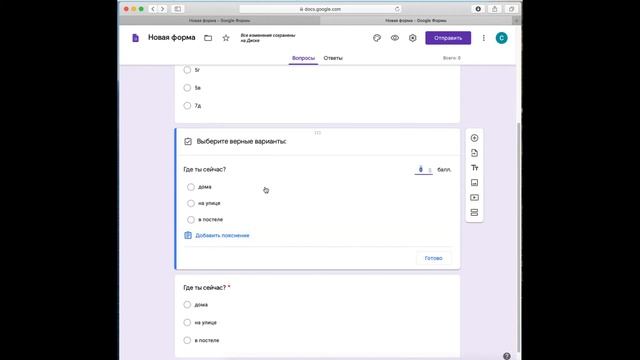Image resolution: width=640 pixels, height=360 pixels.
Task: Reload the page in address bar
Action: (397, 9)
